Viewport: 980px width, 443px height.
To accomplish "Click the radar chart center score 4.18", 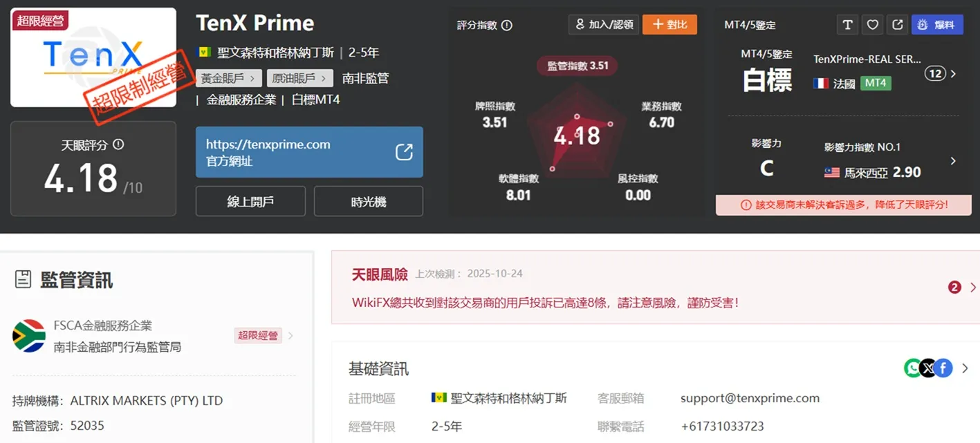I will point(577,136).
